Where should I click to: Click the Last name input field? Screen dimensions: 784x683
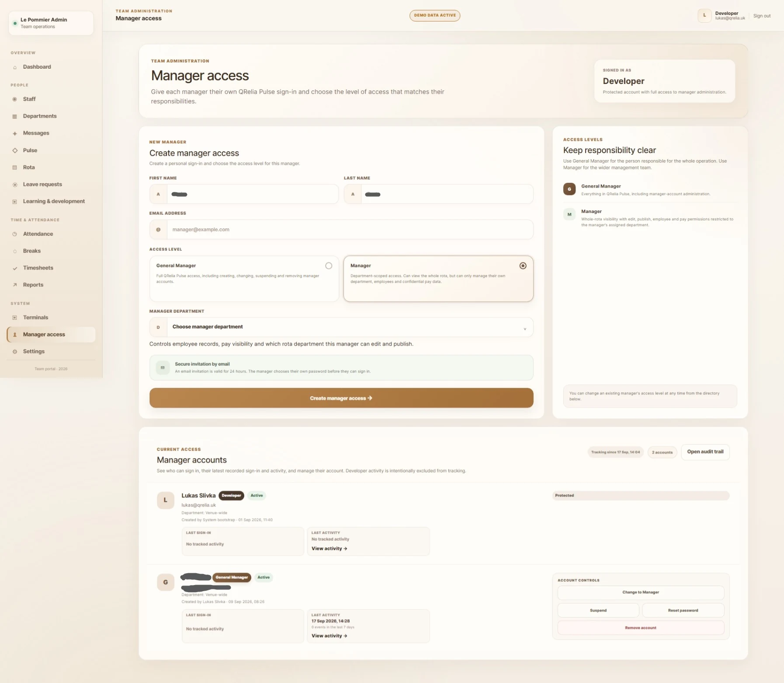[438, 194]
